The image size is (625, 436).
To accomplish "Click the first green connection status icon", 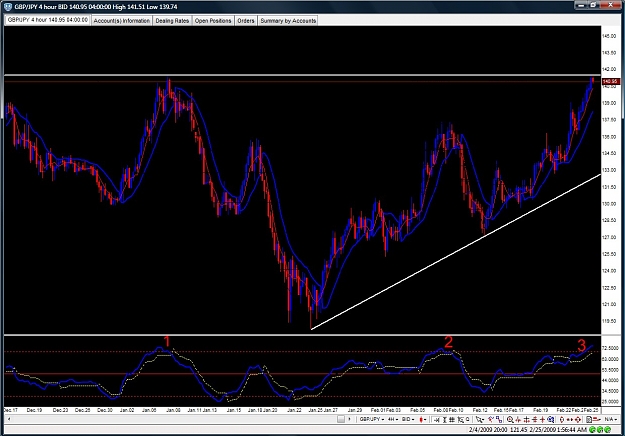I will [x=592, y=430].
